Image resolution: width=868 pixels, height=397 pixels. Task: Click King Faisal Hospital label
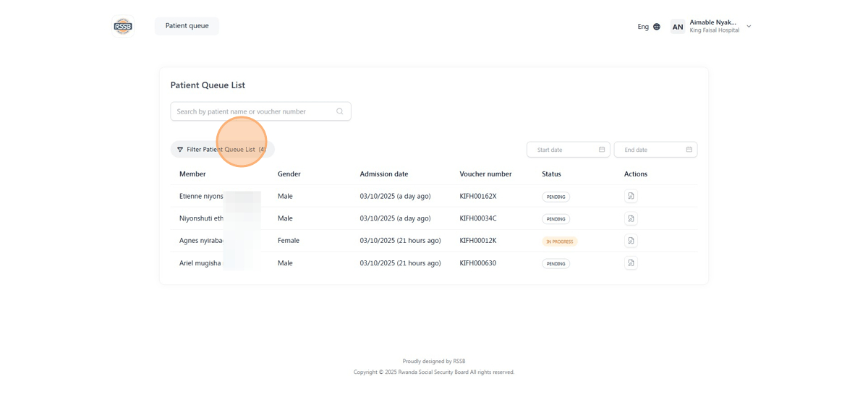click(x=715, y=31)
